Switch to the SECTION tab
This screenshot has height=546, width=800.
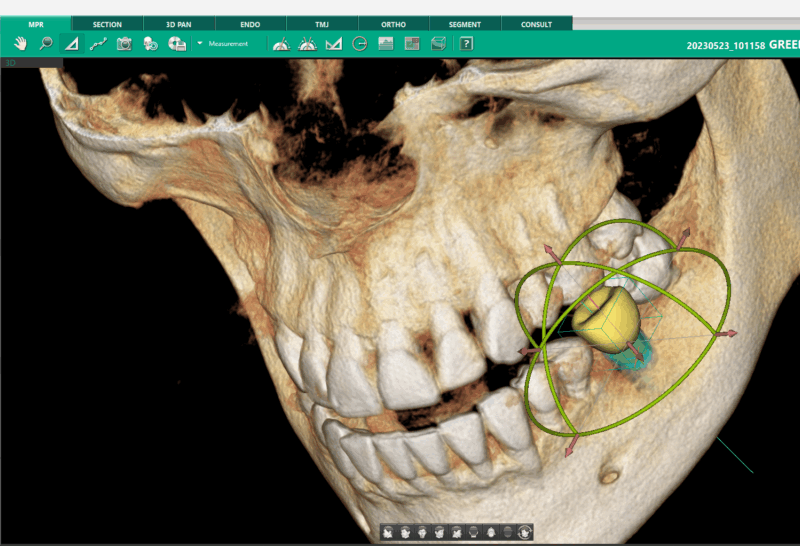107,24
